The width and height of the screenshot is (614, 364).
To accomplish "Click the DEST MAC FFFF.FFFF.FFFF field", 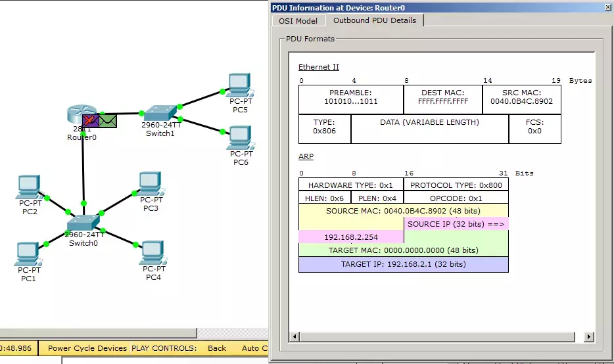I will (443, 99).
